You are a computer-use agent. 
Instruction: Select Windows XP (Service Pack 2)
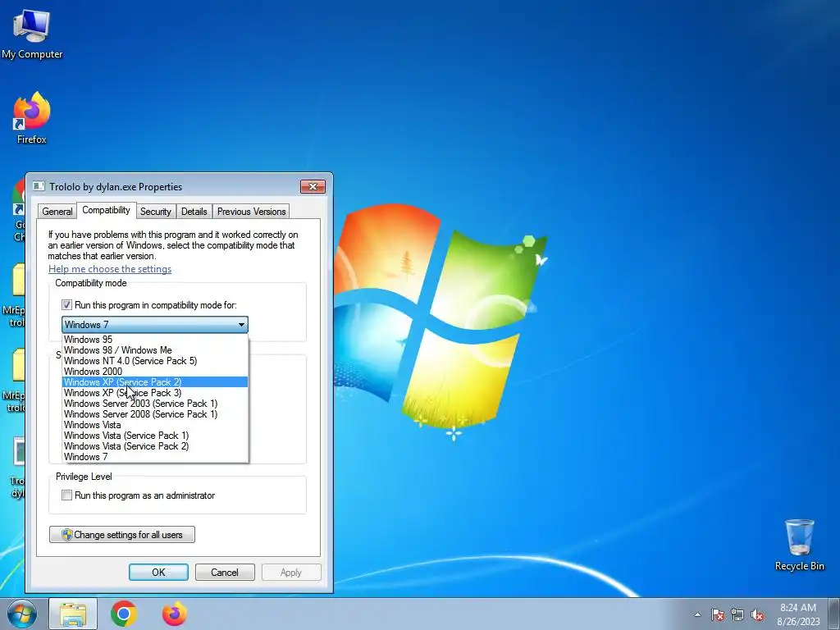tap(155, 382)
